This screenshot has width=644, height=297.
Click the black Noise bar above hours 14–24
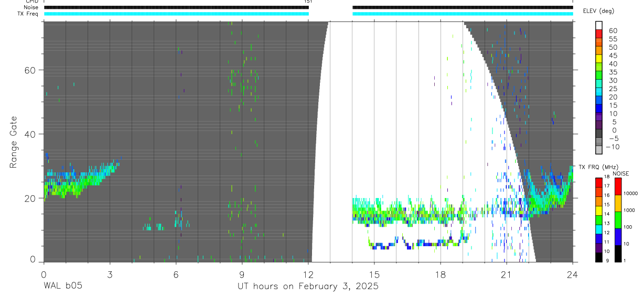pyautogui.click(x=463, y=7)
